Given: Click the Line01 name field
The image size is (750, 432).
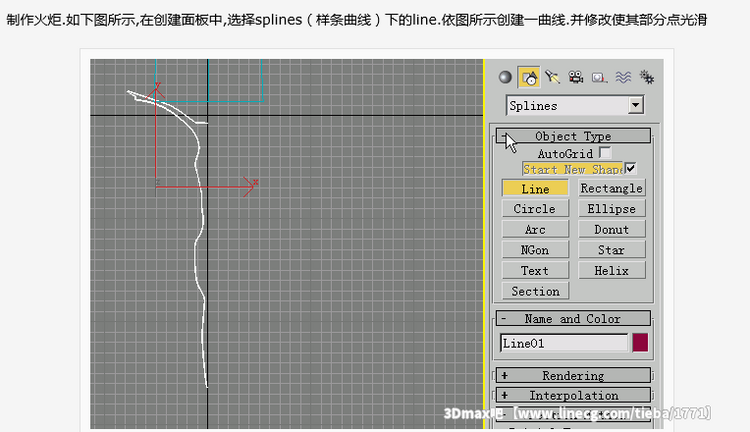Looking at the screenshot, I should (564, 343).
